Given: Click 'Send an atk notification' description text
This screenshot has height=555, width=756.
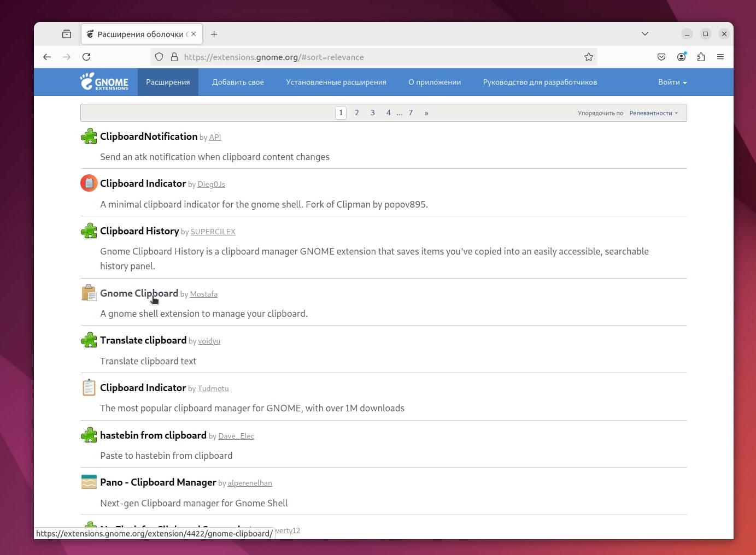Looking at the screenshot, I should [215, 157].
